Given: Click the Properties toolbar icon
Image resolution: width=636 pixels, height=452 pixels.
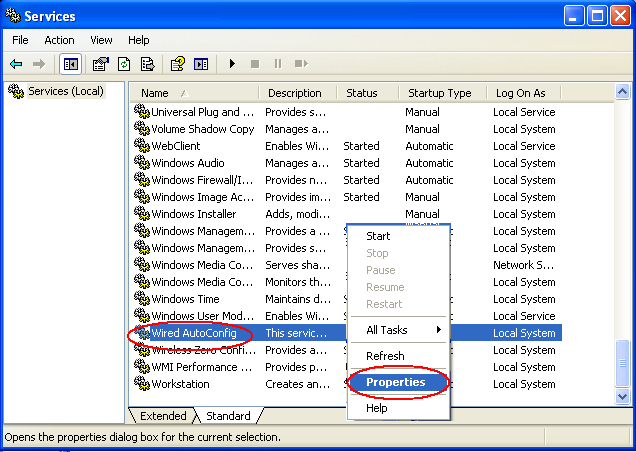Looking at the screenshot, I should point(100,64).
